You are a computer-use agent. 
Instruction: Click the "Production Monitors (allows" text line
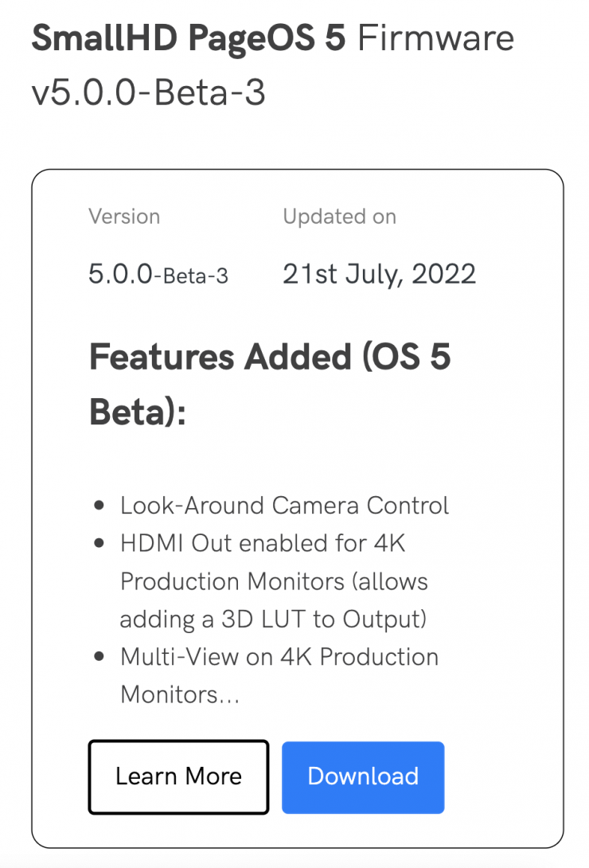click(274, 581)
